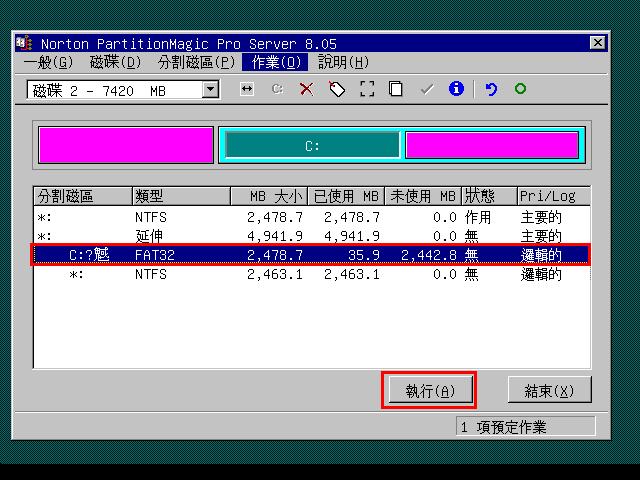Select the NTFS row sized 2,463.1
640x480 pixels.
pyautogui.click(x=312, y=274)
